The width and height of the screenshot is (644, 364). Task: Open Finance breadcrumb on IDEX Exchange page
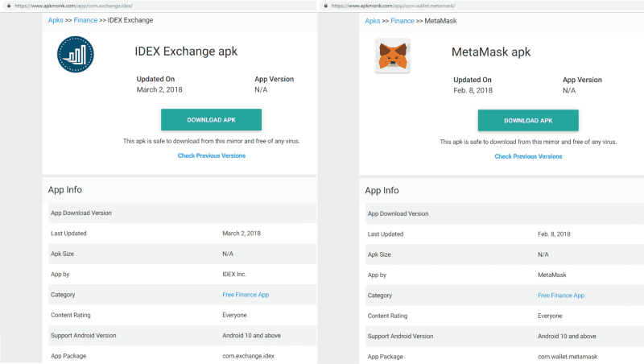point(85,20)
